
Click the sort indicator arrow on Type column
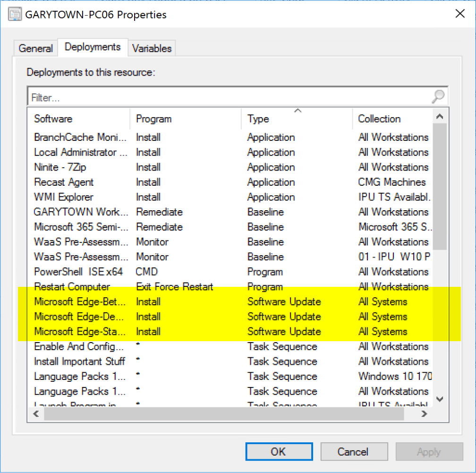297,110
